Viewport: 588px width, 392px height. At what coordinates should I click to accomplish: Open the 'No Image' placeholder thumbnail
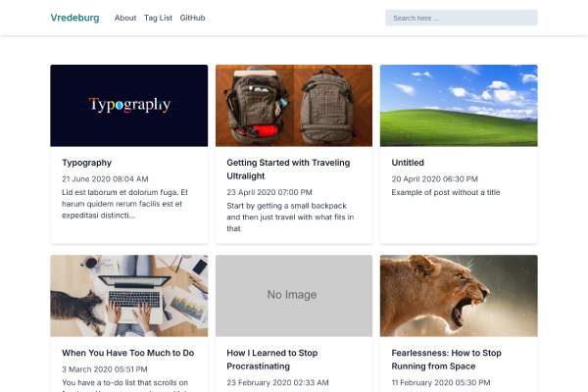[x=294, y=296]
